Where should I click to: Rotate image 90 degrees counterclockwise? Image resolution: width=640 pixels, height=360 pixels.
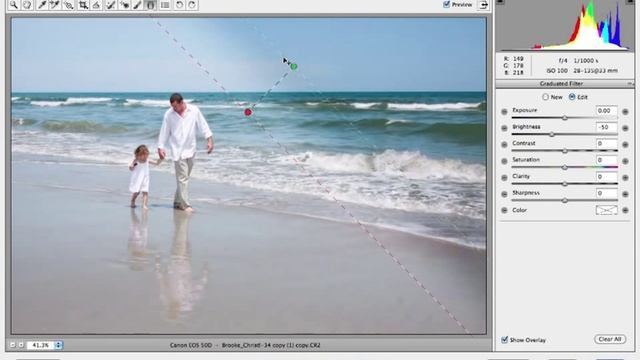pyautogui.click(x=179, y=5)
